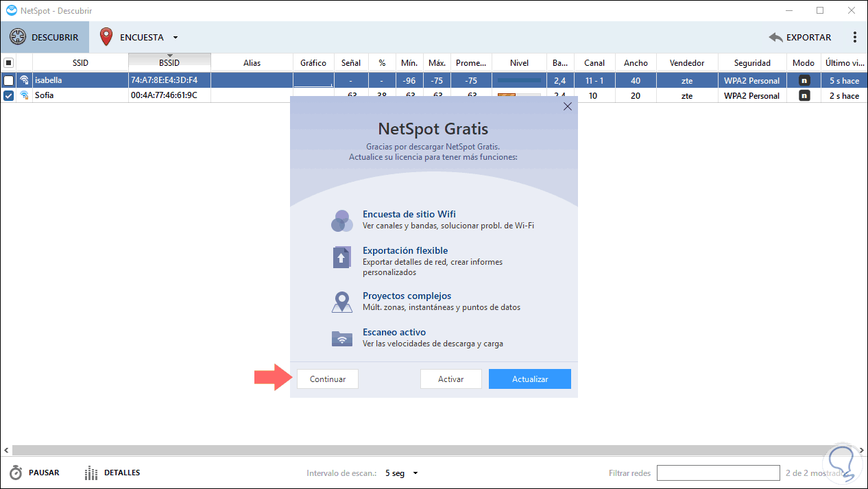Click the Encuesta de sitio Wifi heading
The width and height of the screenshot is (868, 489).
pyautogui.click(x=409, y=214)
